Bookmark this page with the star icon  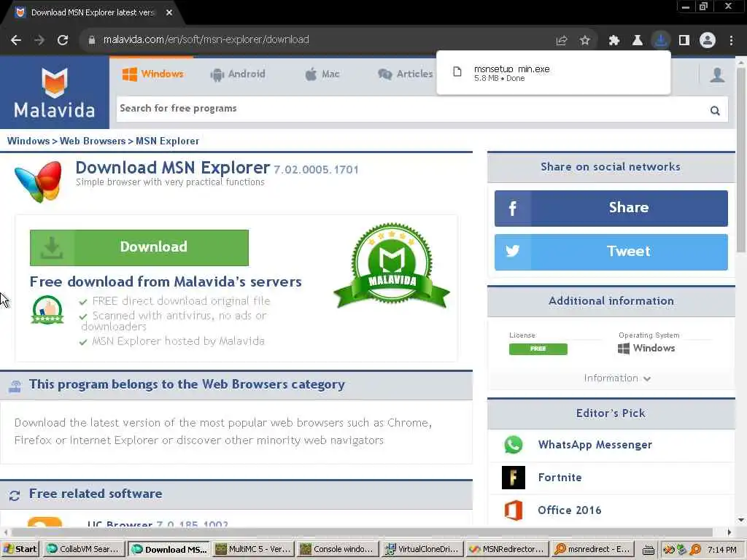pyautogui.click(x=585, y=41)
